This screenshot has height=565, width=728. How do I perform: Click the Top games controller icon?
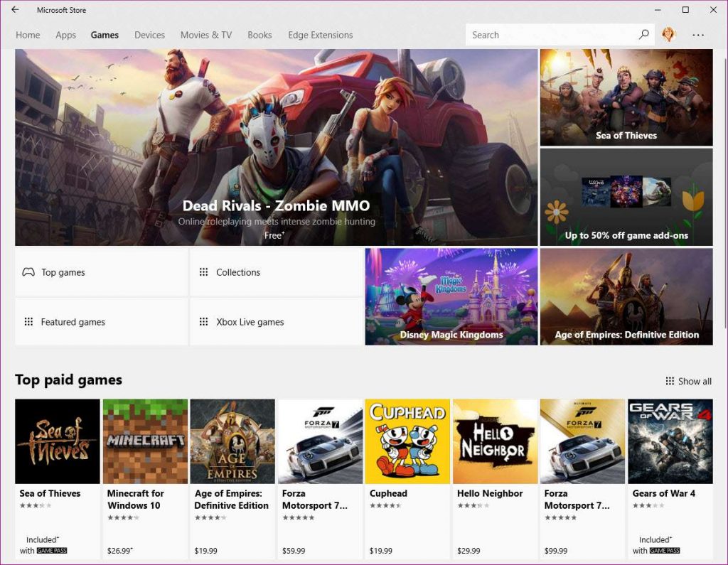click(28, 272)
